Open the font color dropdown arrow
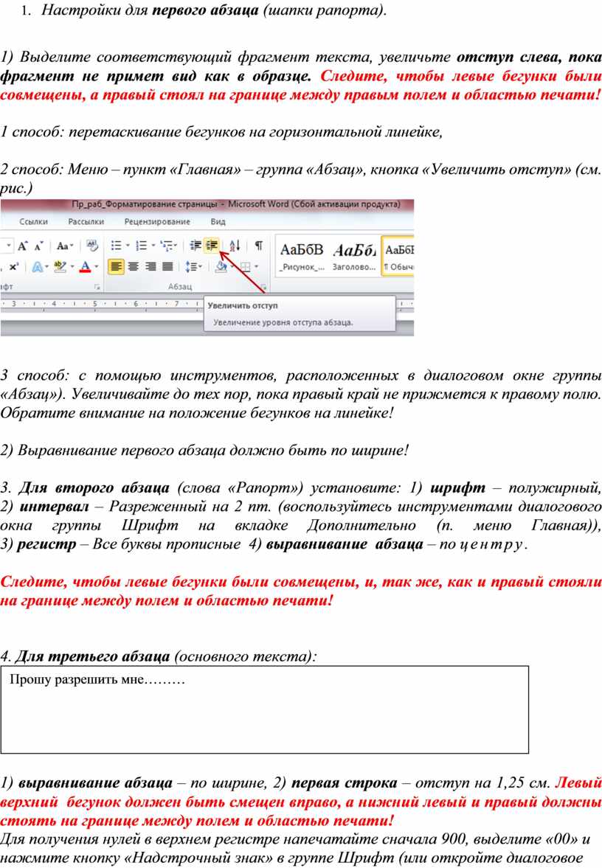602x868 pixels. point(97,266)
